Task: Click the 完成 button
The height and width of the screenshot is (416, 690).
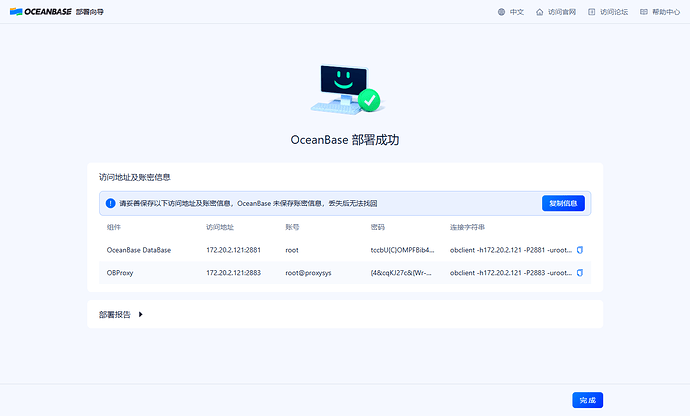Action: (587, 400)
